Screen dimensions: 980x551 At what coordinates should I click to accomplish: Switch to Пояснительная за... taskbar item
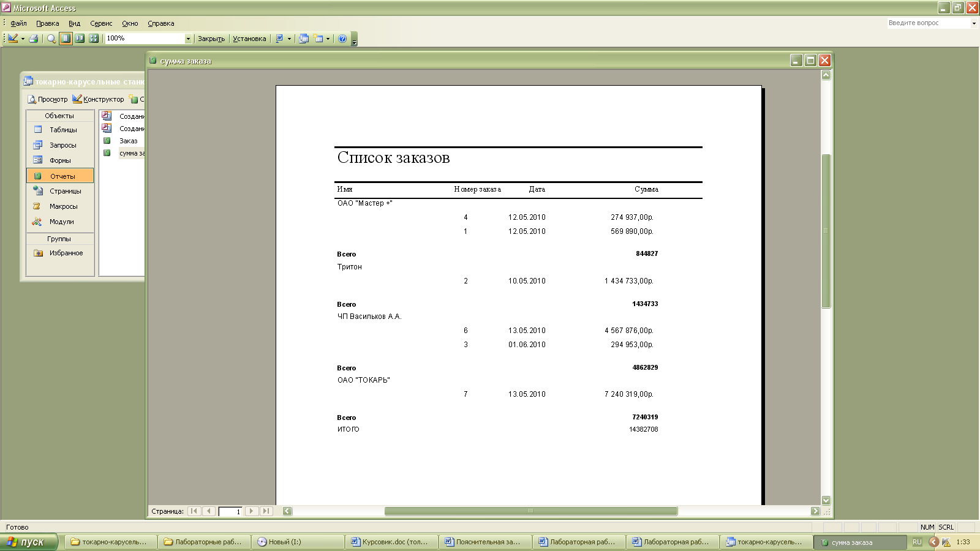coord(484,542)
